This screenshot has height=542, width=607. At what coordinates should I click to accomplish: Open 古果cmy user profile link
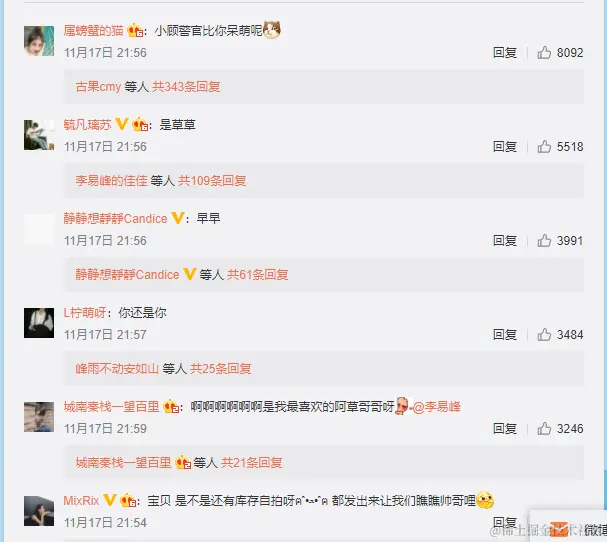(98, 86)
